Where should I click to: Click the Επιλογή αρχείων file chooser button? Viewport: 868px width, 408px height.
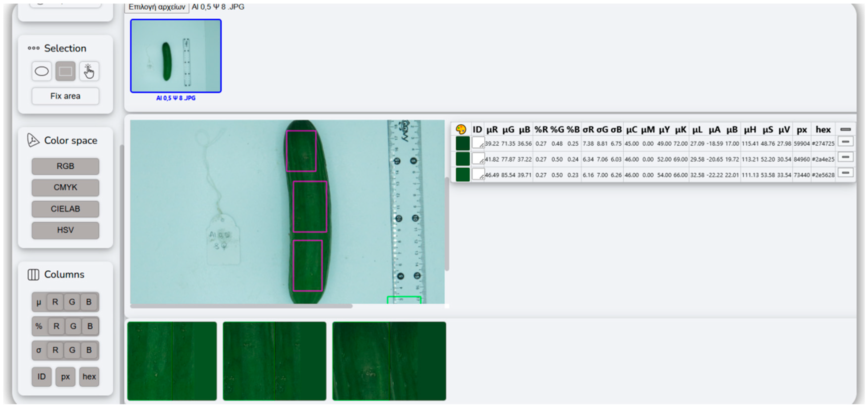[157, 7]
